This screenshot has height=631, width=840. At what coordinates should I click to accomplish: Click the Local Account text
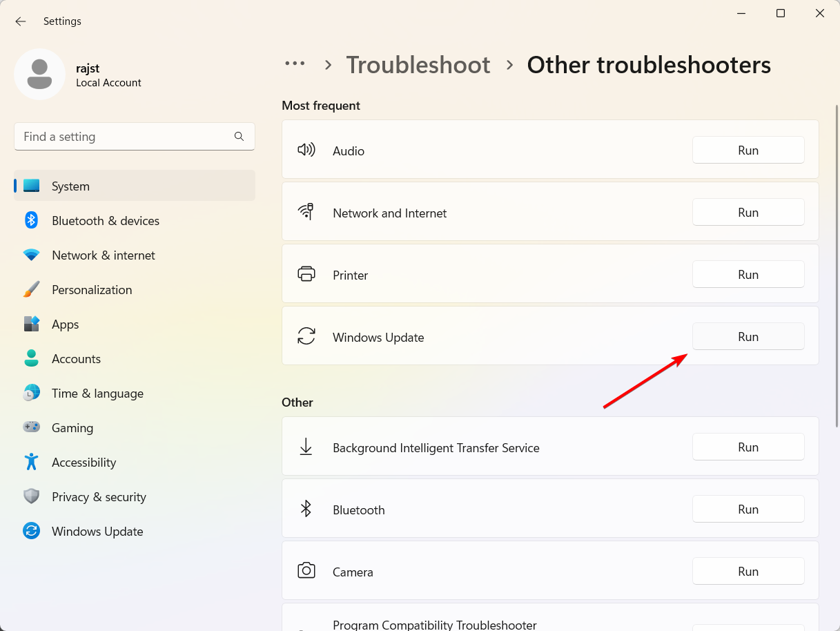[108, 83]
